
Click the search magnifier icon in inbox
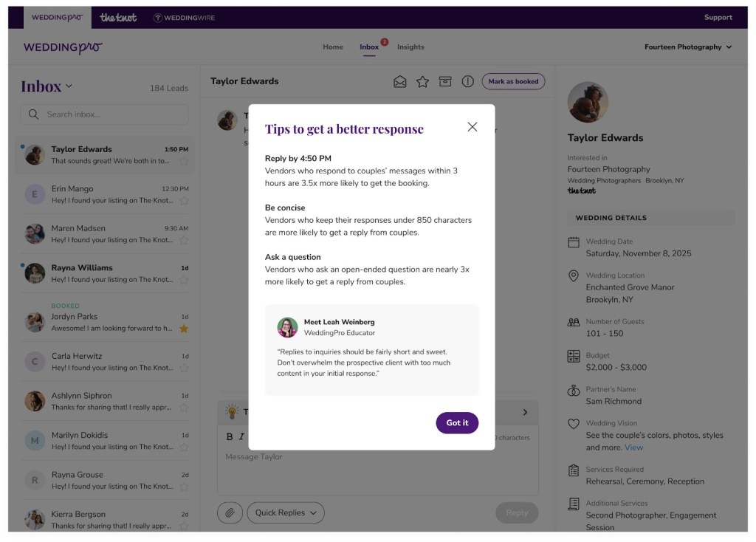click(x=33, y=114)
